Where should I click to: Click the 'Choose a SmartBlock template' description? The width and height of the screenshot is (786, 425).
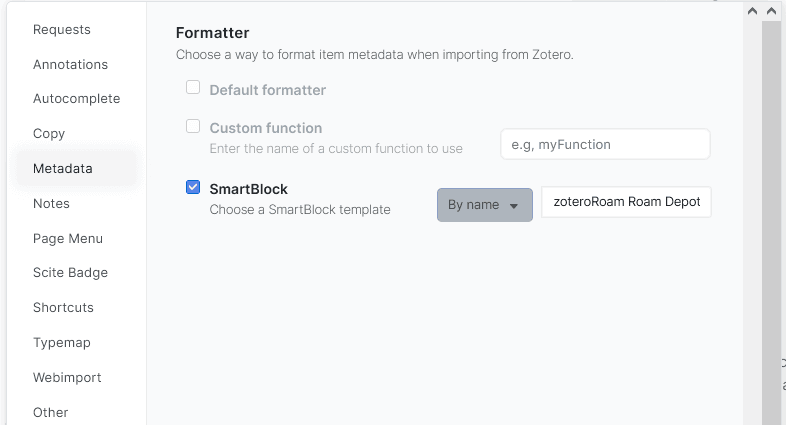coord(300,209)
